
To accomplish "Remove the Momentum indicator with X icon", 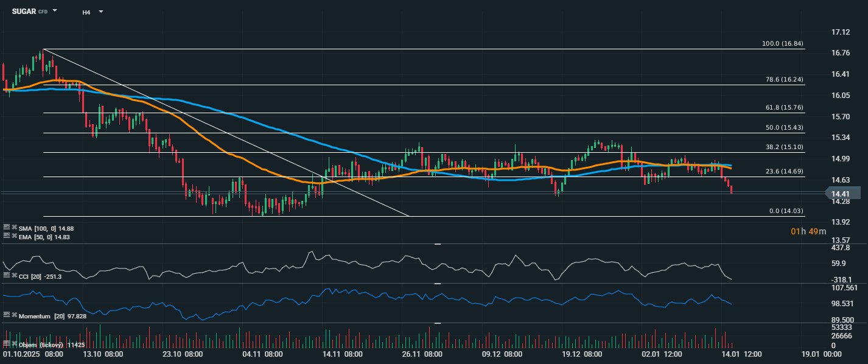I will (15, 315).
